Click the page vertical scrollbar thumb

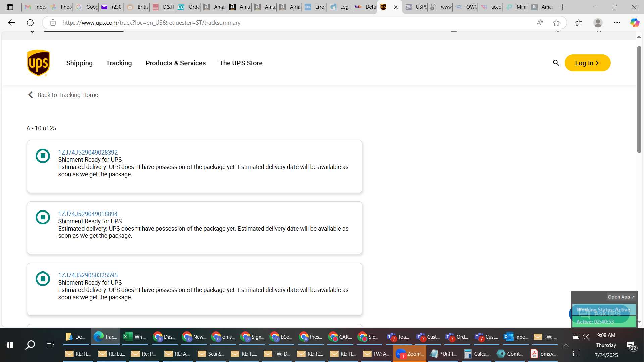[x=639, y=99]
